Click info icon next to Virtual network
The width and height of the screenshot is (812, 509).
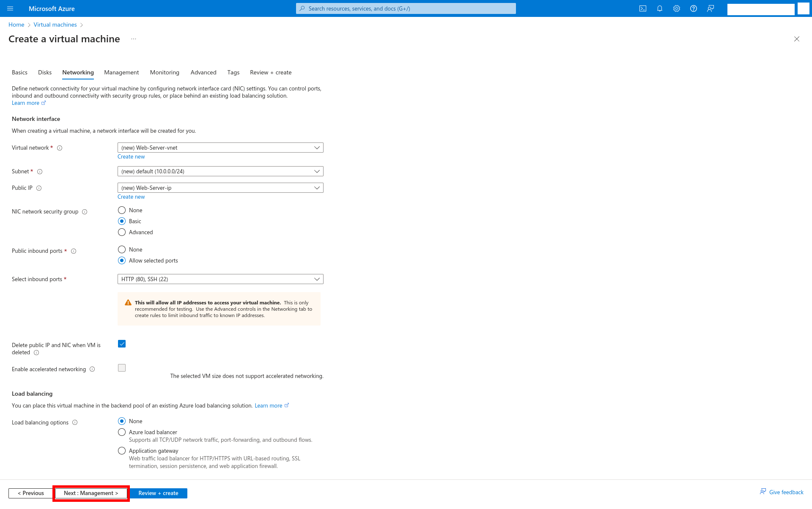[60, 148]
